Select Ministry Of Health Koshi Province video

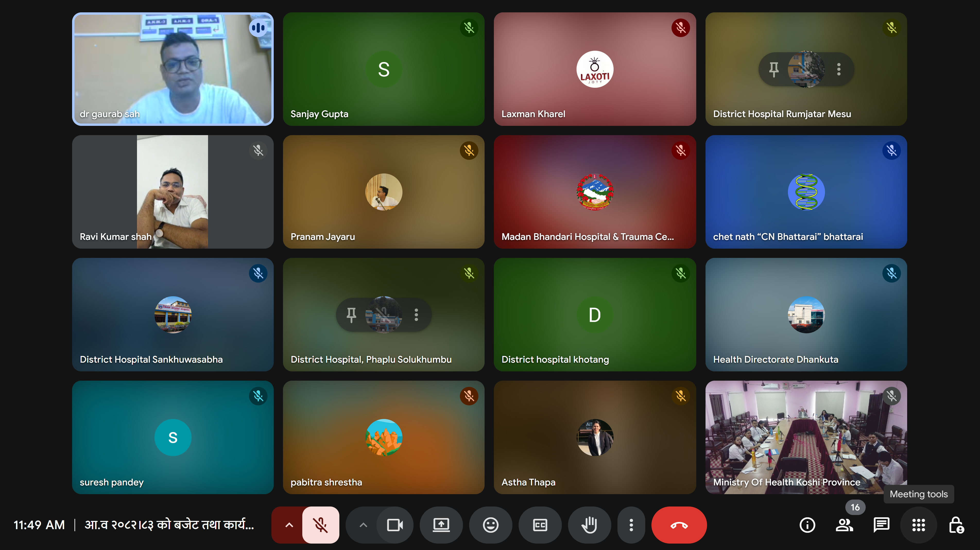[806, 438]
